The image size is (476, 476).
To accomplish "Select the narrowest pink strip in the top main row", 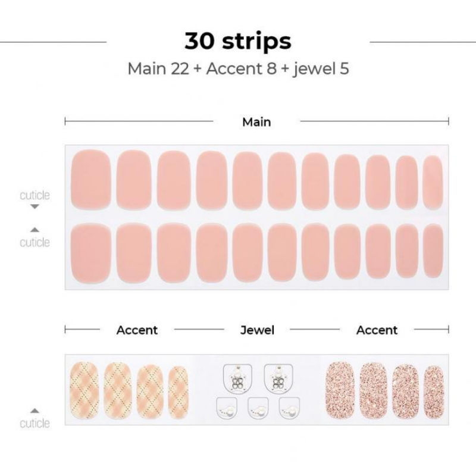I will click(x=433, y=182).
